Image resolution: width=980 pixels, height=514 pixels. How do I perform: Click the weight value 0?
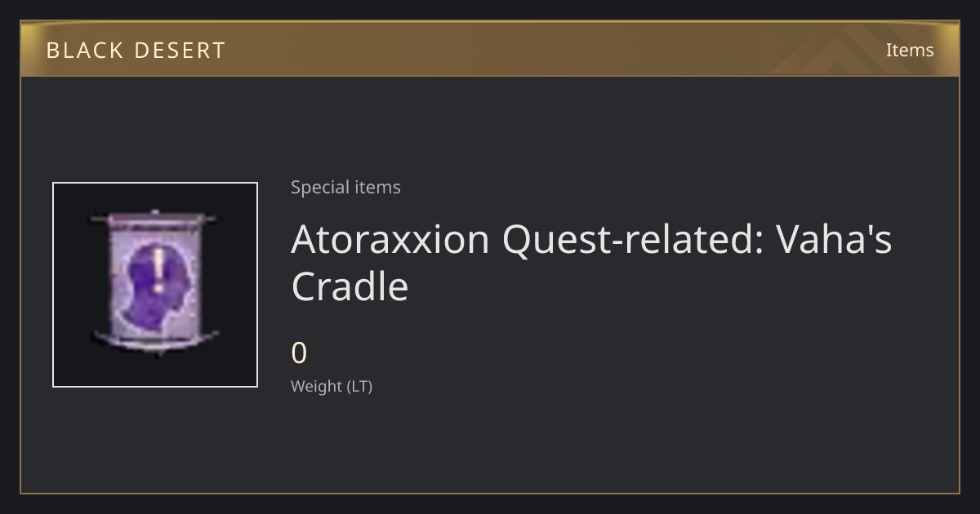click(299, 353)
